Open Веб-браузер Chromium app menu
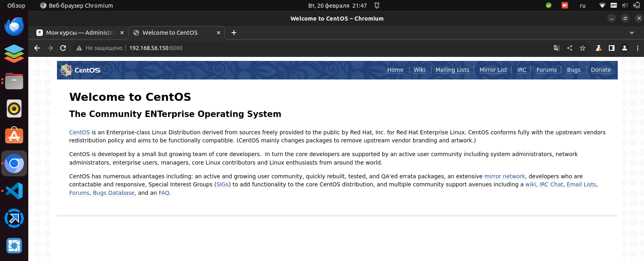Screen dimensions: 644x261 (76, 6)
